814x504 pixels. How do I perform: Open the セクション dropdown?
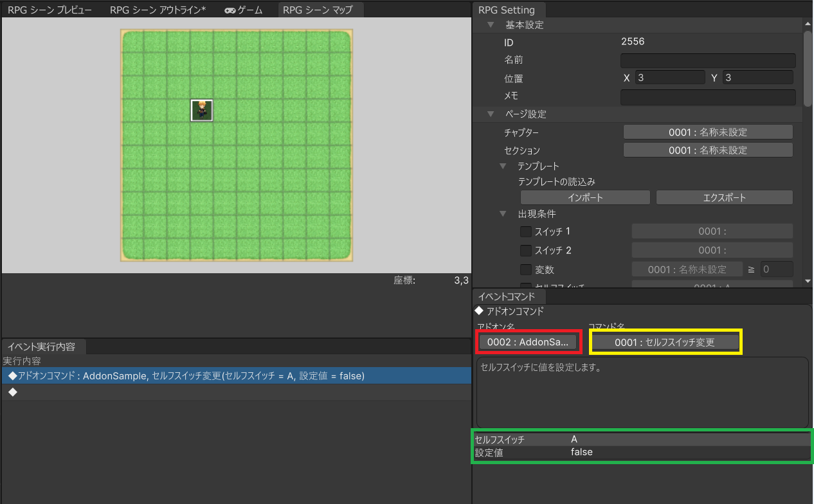(x=708, y=150)
